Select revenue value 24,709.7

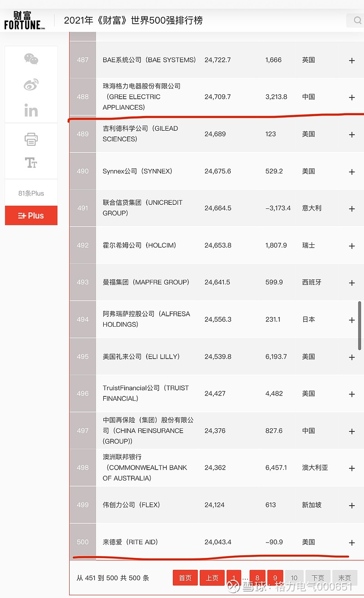click(x=217, y=96)
